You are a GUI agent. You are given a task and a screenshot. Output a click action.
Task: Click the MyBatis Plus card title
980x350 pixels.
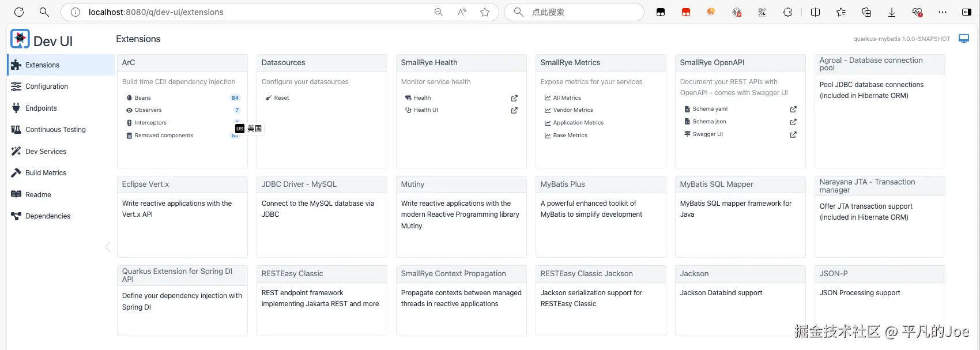point(563,185)
